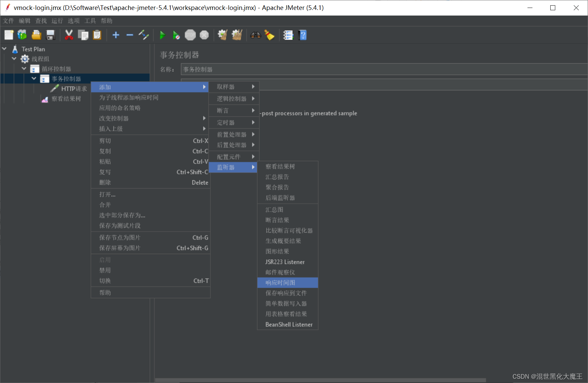This screenshot has height=383, width=588.
Task: Select 用表格察看结果 listener
Action: [287, 314]
